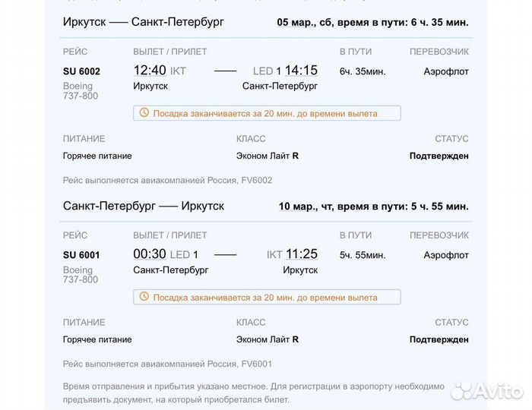Click Эконом Лайт R class, first flight
The height and width of the screenshot is (410, 532).
click(x=268, y=156)
